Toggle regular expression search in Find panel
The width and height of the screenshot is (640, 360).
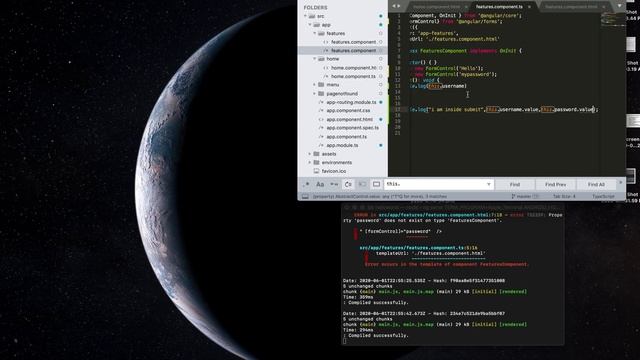pyautogui.click(x=306, y=184)
